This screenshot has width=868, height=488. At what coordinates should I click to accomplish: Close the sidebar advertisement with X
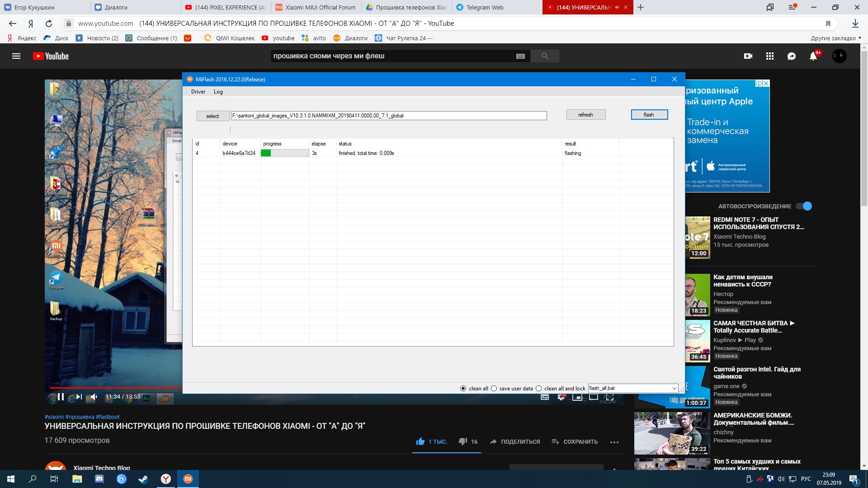[x=766, y=84]
